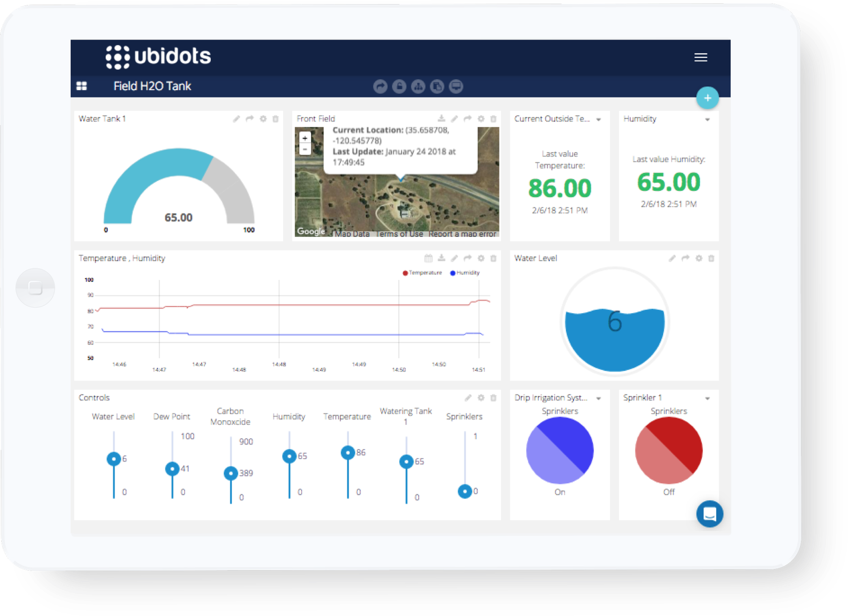Click Report a map error link

(462, 234)
